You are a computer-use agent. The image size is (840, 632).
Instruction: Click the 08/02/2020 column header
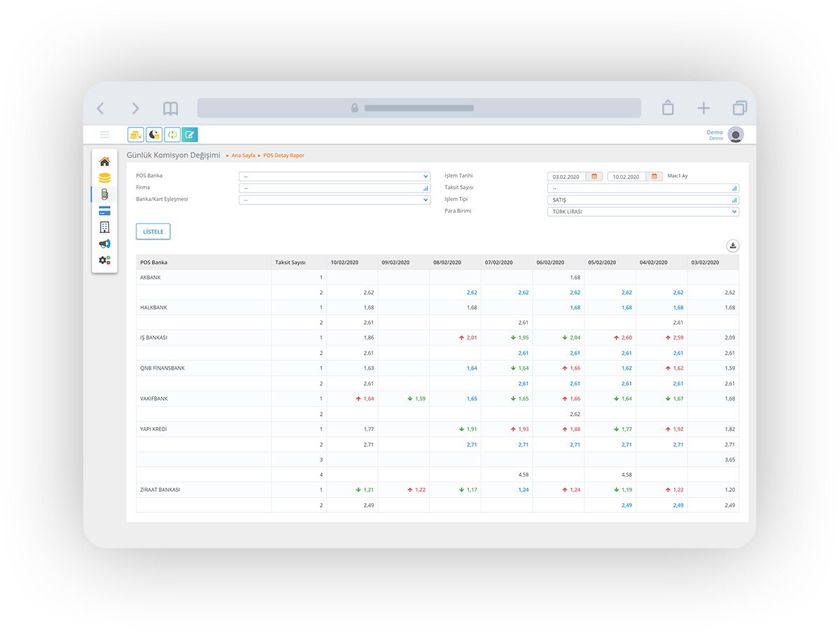pos(447,262)
